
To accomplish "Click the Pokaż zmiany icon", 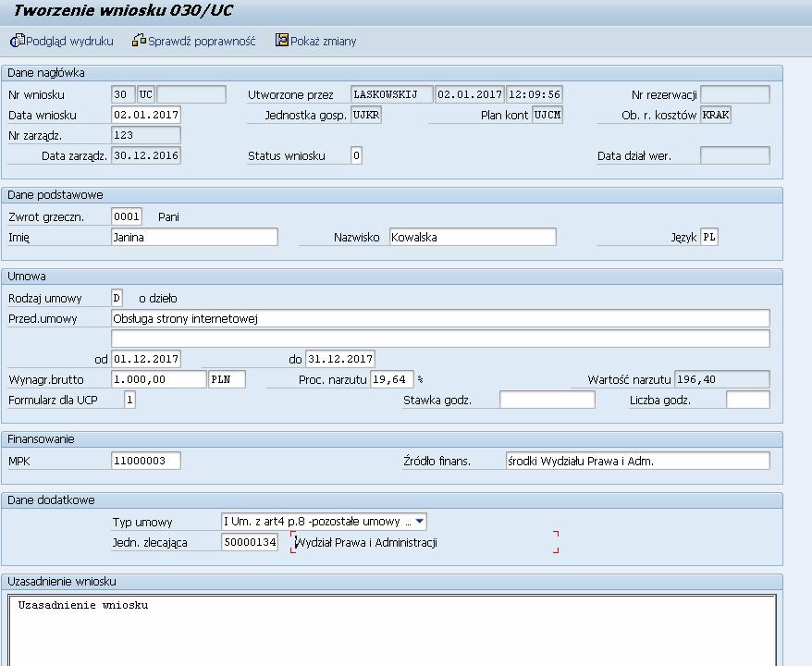I will pos(282,40).
